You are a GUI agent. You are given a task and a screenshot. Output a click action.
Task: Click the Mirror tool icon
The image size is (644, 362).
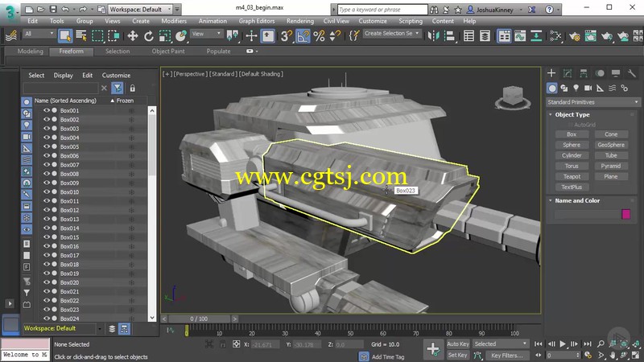click(x=433, y=36)
